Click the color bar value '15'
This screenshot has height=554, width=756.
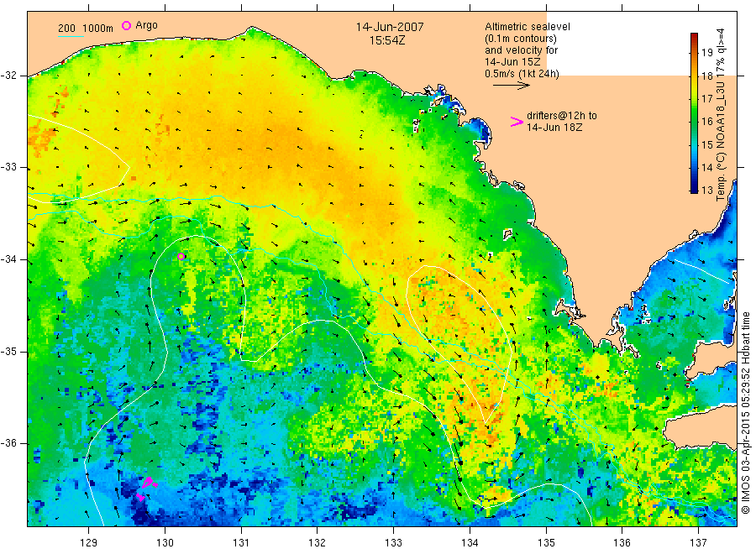point(706,144)
